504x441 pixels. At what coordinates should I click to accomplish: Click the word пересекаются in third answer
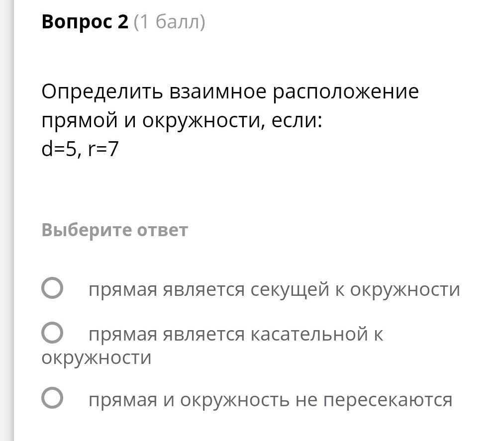tap(388, 400)
